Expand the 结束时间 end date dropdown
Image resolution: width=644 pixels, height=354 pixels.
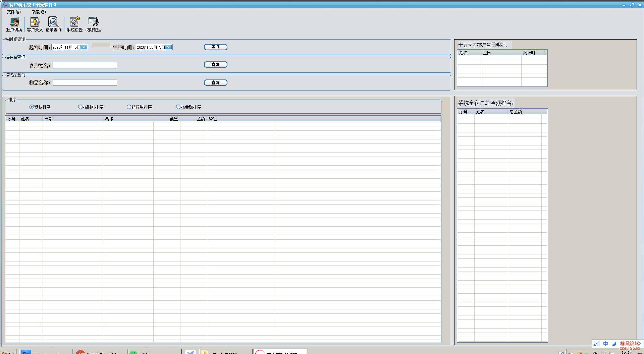[169, 47]
